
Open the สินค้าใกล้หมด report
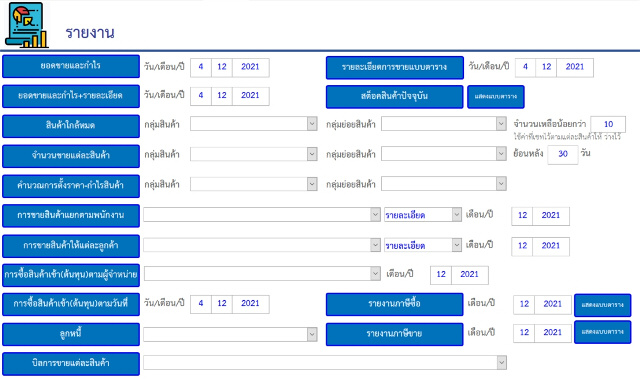click(x=71, y=126)
